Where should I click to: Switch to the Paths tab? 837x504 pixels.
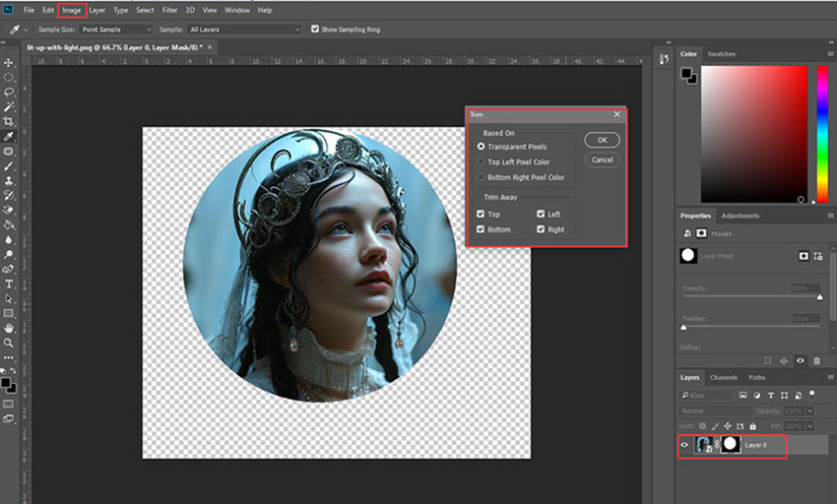coord(757,377)
